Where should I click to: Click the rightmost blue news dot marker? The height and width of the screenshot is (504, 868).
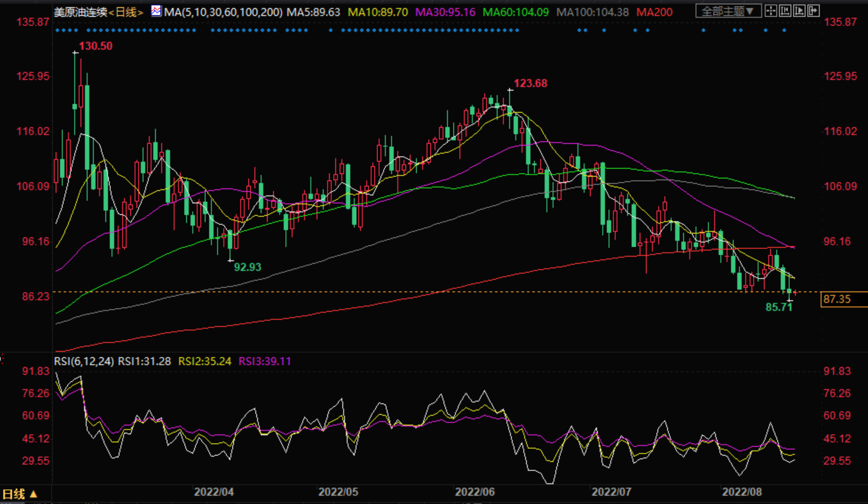[x=785, y=30]
